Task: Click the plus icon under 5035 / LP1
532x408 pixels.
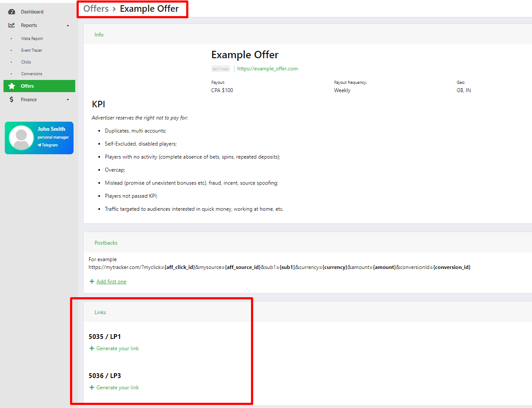Action: point(91,348)
